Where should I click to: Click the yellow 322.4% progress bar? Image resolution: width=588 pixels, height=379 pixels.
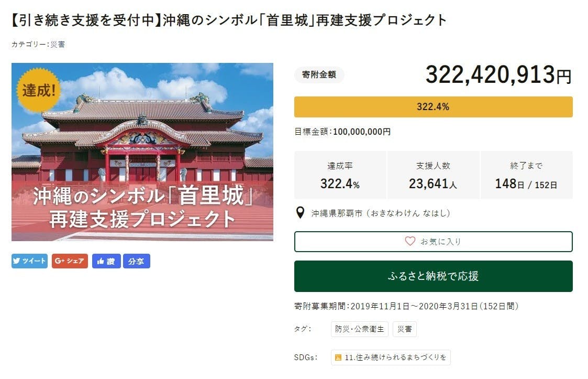[433, 107]
